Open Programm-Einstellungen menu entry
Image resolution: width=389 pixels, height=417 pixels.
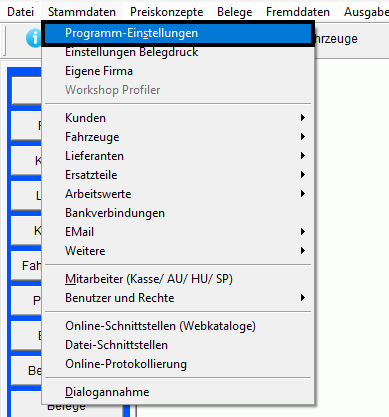(x=178, y=33)
